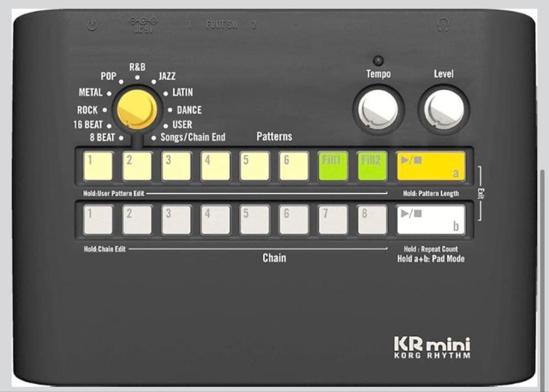Tap Patterns pad 6
The width and height of the screenshot is (549, 392).
click(x=294, y=166)
